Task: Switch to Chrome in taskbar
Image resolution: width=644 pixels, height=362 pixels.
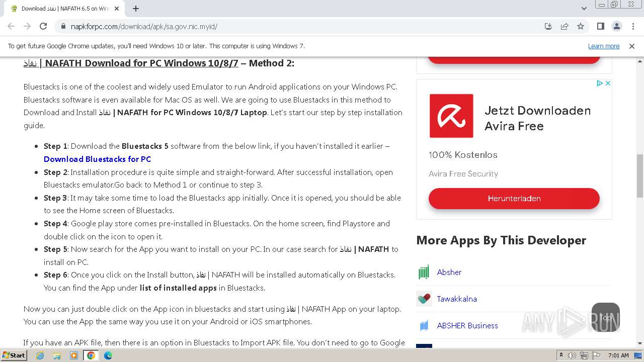Action: click(91, 355)
